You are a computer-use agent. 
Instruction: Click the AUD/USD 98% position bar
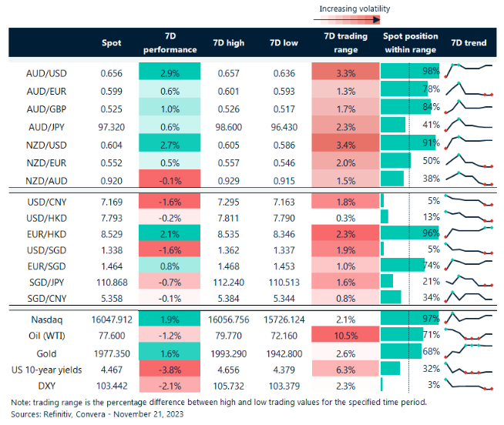pos(410,71)
